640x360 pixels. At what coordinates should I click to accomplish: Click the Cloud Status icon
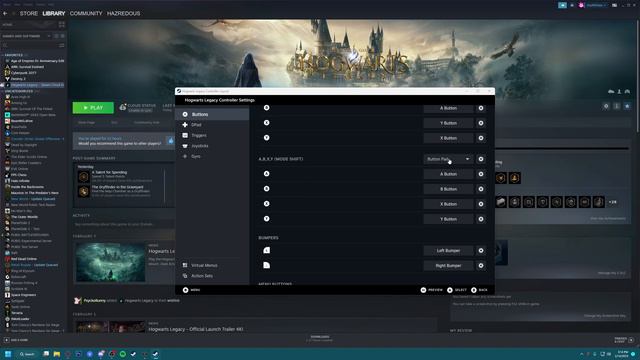coord(122,107)
